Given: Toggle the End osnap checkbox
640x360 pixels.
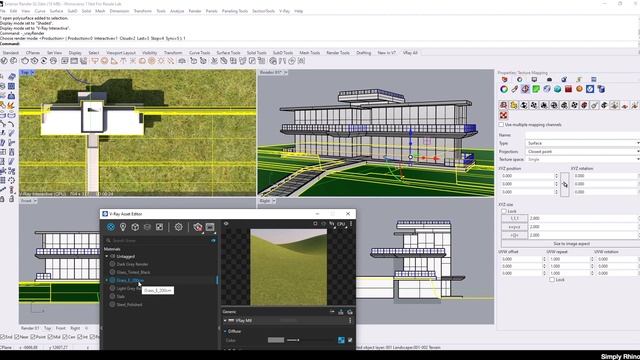Looking at the screenshot, I should coord(2,337).
